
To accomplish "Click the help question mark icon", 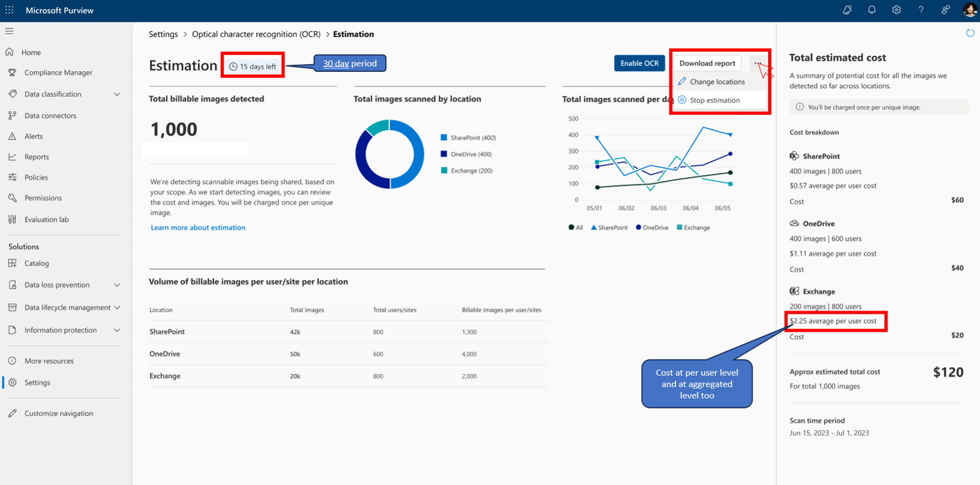I will coord(921,10).
